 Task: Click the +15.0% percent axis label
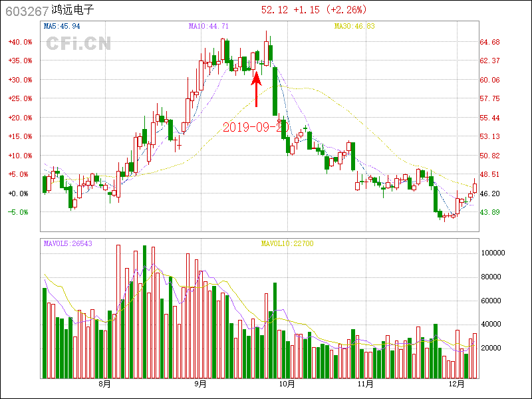click(x=21, y=136)
